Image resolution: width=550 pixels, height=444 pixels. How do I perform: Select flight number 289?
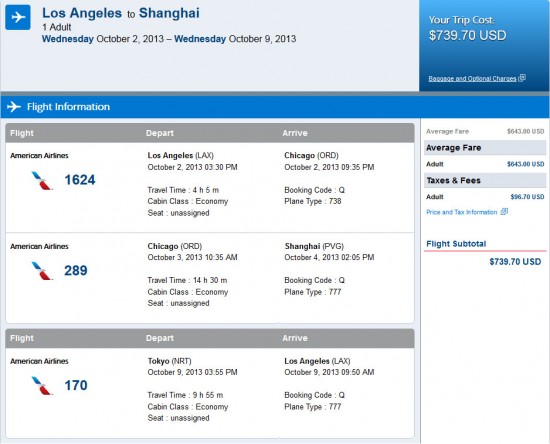[76, 270]
